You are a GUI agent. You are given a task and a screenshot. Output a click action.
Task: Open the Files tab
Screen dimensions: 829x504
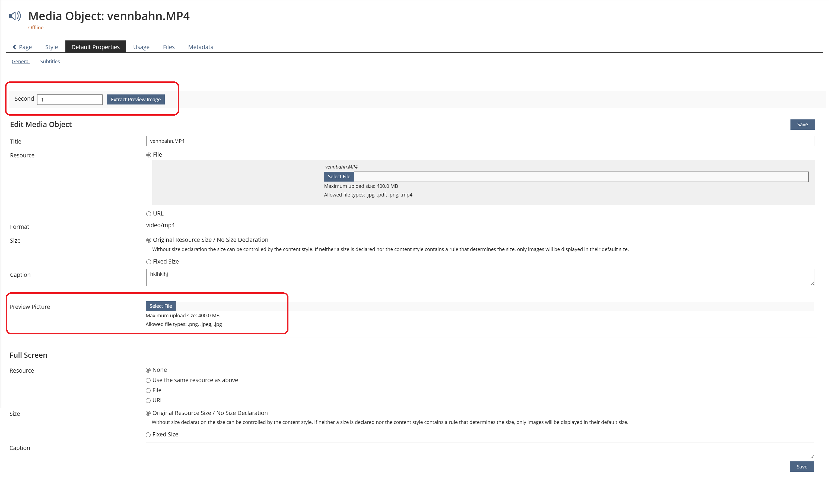169,47
